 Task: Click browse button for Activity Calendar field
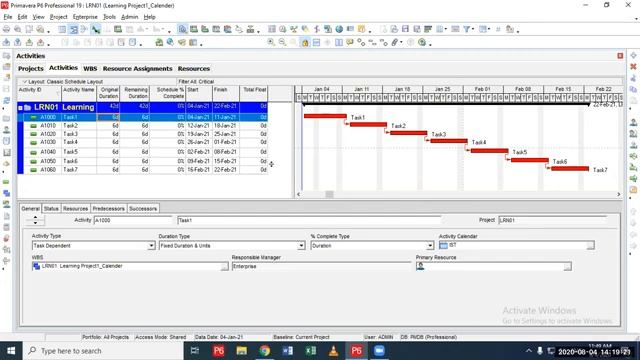pyautogui.click(x=590, y=245)
